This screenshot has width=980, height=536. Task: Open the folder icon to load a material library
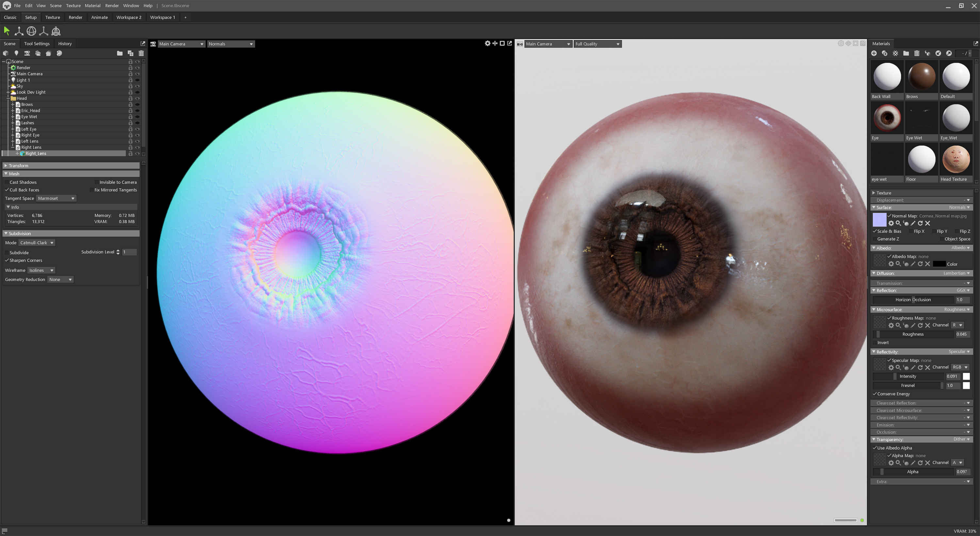906,53
